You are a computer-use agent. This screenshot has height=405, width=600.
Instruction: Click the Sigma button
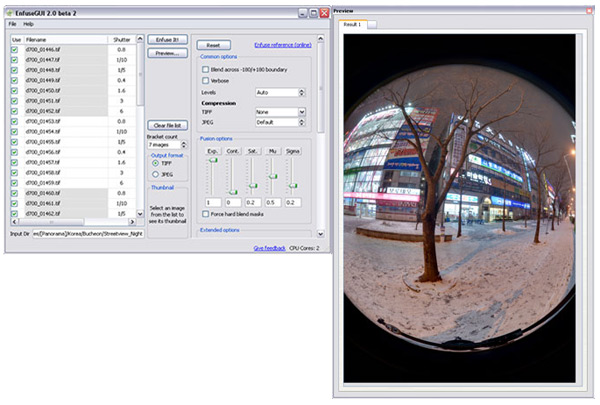[292, 151]
